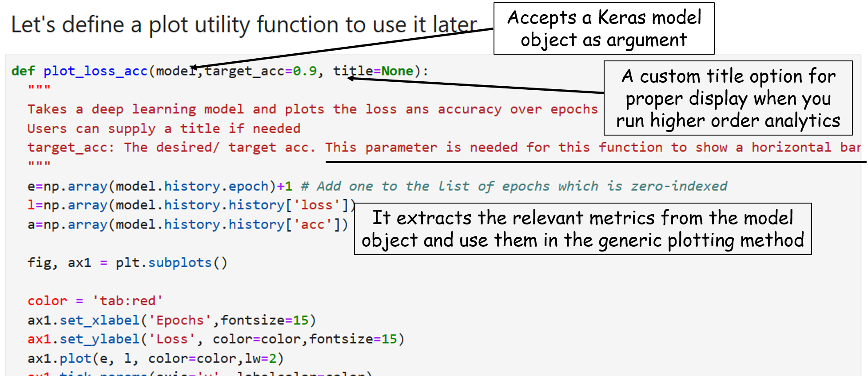Click the 'target_acc: The desired/ target acc.' docstring line
This screenshot has height=376, width=868.
point(171,148)
